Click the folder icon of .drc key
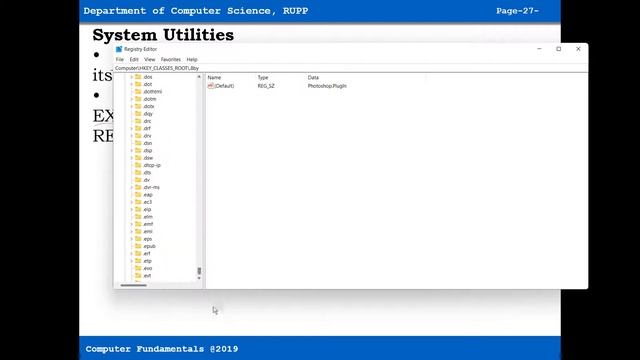640x360 pixels. (138, 121)
